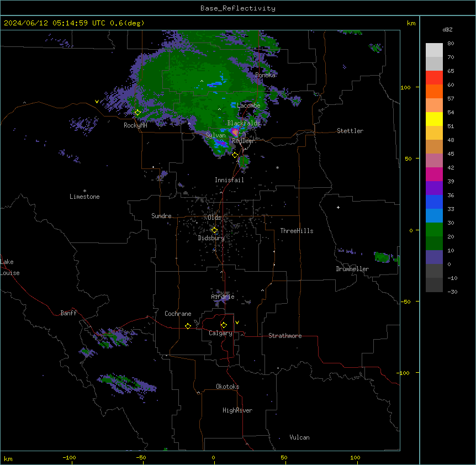
Task: Click the Lacombe city label
Action: click(x=248, y=105)
